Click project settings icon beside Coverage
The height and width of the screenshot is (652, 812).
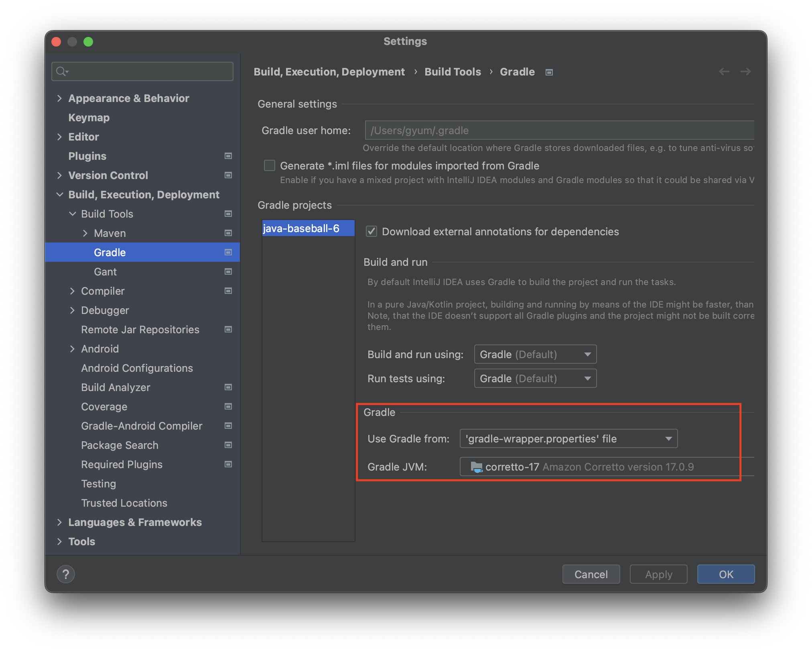(228, 407)
